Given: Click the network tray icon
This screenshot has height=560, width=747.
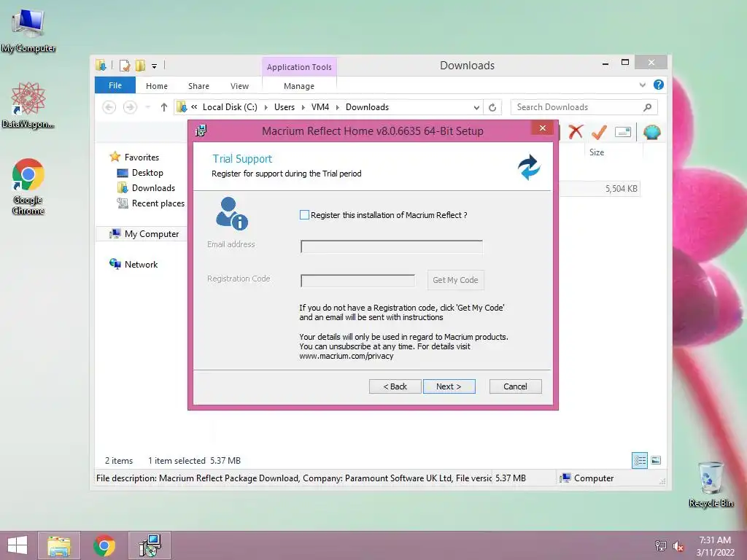Looking at the screenshot, I should tap(661, 545).
